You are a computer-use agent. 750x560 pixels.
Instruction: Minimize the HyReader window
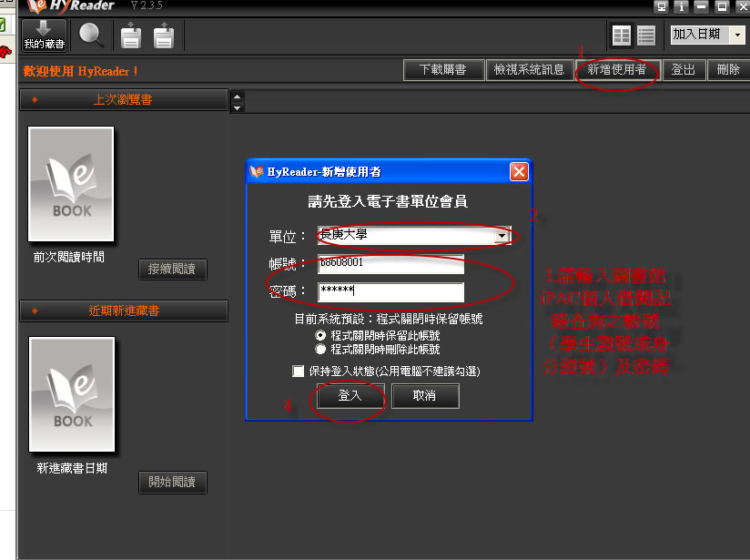(x=701, y=6)
